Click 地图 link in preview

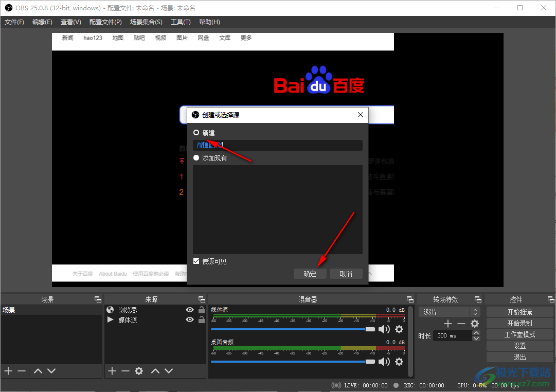118,38
